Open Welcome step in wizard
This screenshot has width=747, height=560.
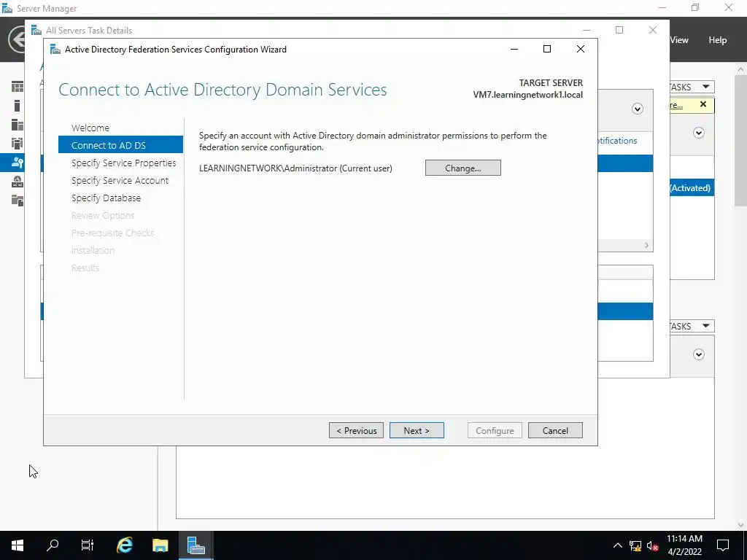[x=90, y=128]
